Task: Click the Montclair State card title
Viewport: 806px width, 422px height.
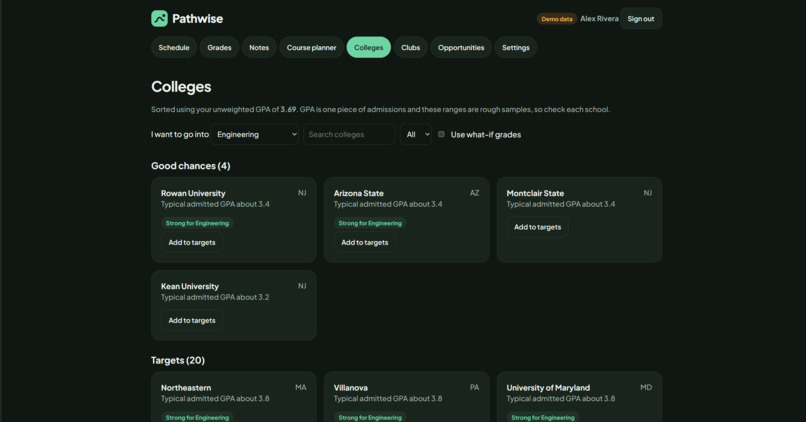Action: tap(535, 193)
